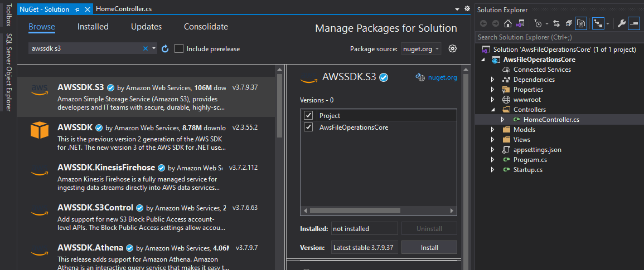Toggle the nested-view tree icon in Solution Explorer
The image size is (644, 270).
click(598, 23)
